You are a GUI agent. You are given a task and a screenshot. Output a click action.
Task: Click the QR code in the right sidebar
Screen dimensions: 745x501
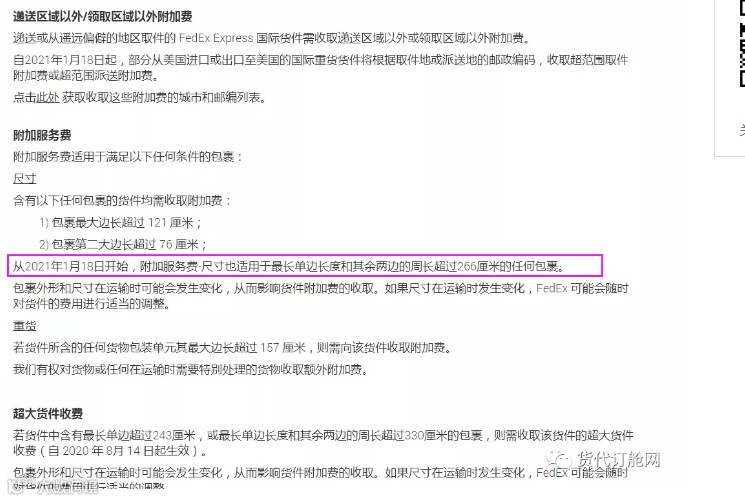(742, 44)
